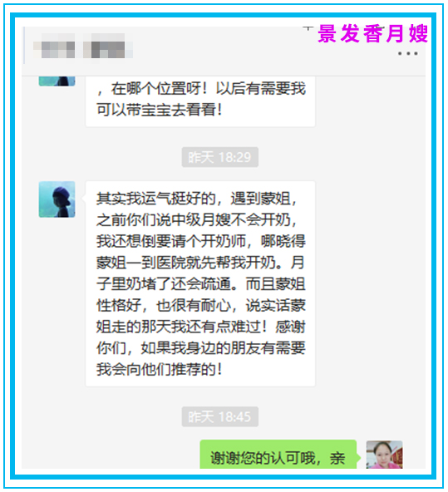Select green bubble "谢谢您的认可哦，亲"

click(x=278, y=455)
